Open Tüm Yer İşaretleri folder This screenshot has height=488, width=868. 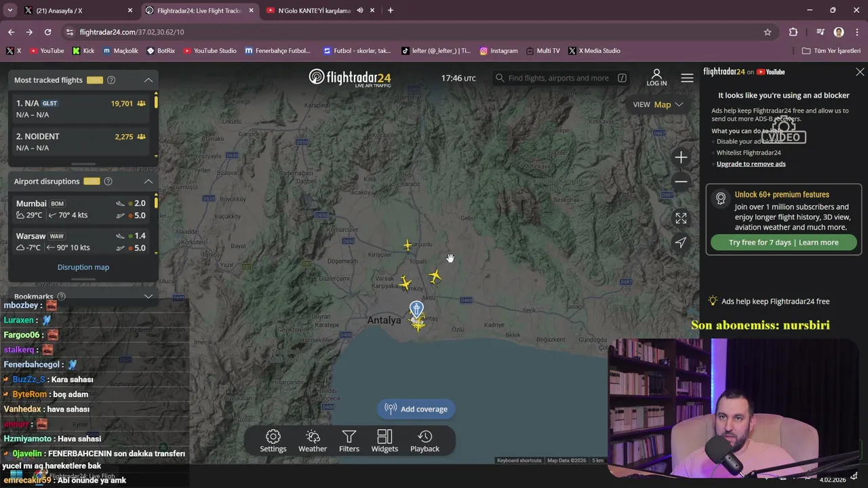point(831,51)
